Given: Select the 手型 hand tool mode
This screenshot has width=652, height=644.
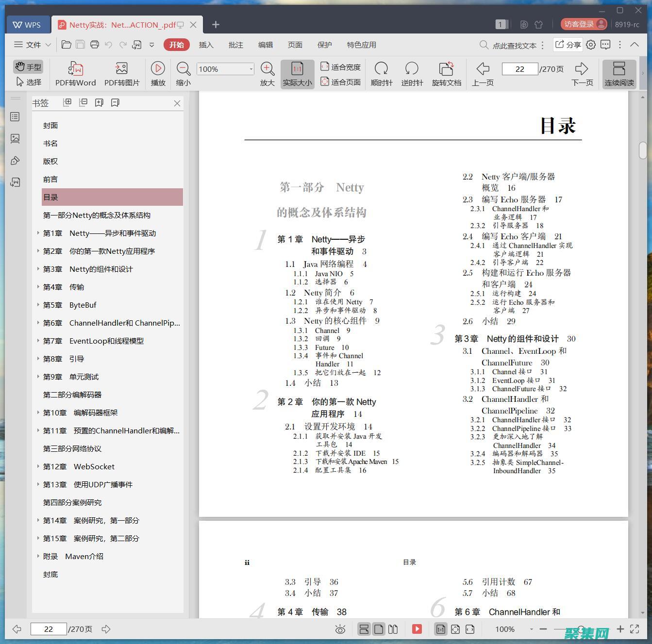Looking at the screenshot, I should pos(28,67).
